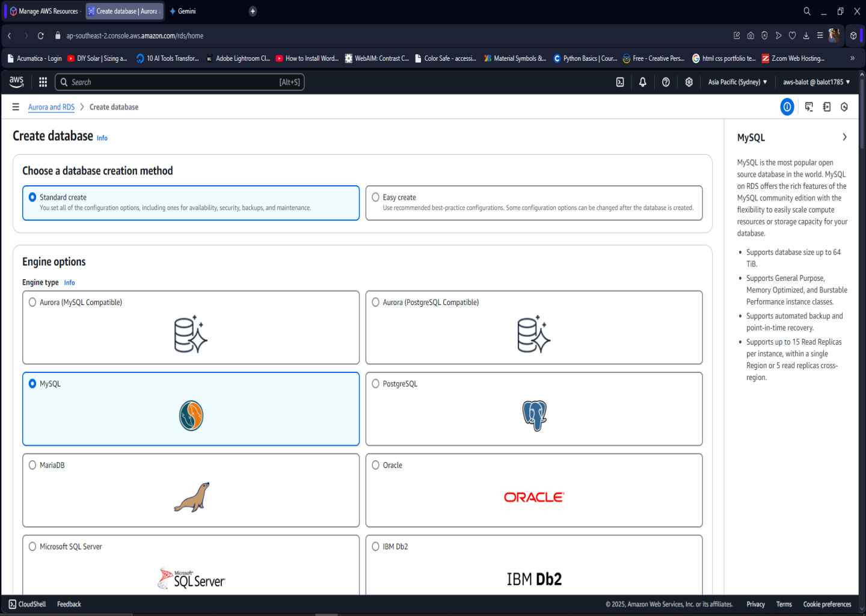
Task: Open the browser tab search icon
Action: point(807,11)
